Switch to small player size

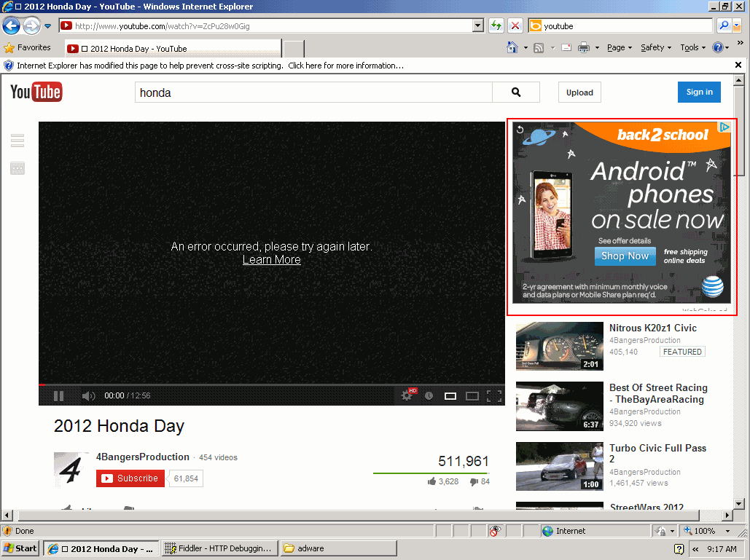coord(450,396)
